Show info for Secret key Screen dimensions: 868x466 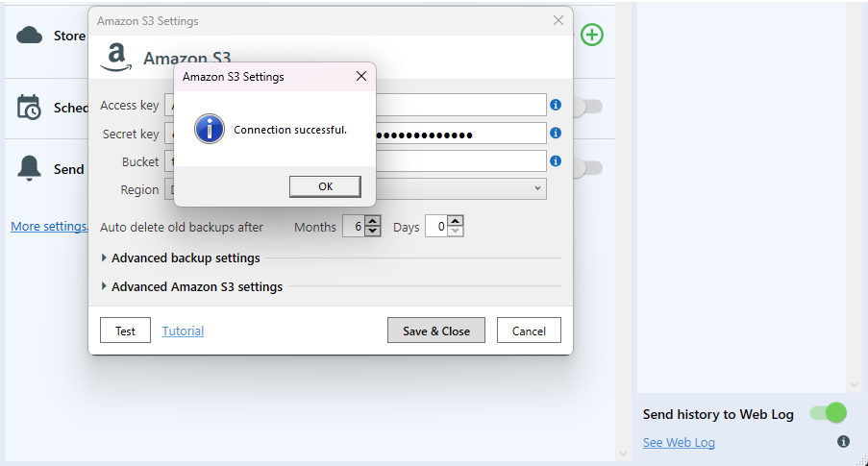click(556, 133)
